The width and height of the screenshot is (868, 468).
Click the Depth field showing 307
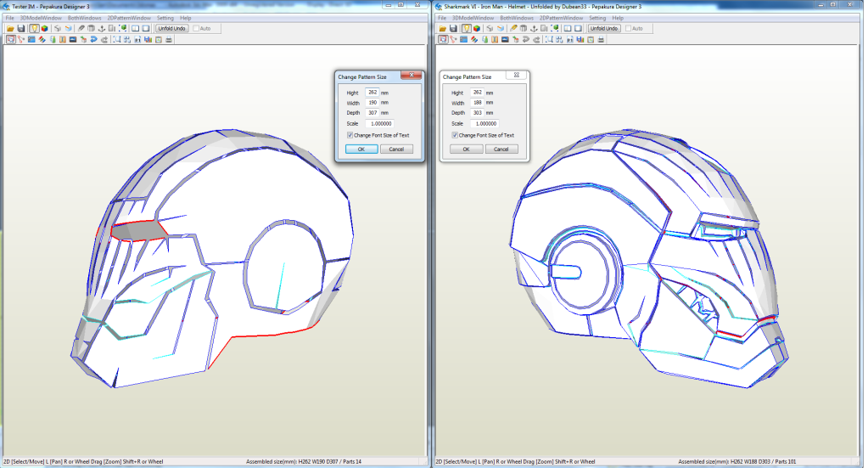tap(372, 112)
